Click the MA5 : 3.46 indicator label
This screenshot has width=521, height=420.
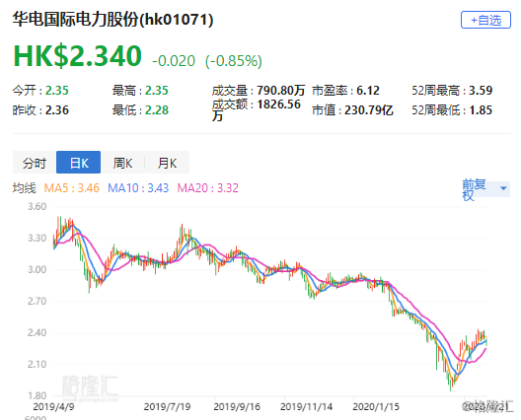[72, 188]
